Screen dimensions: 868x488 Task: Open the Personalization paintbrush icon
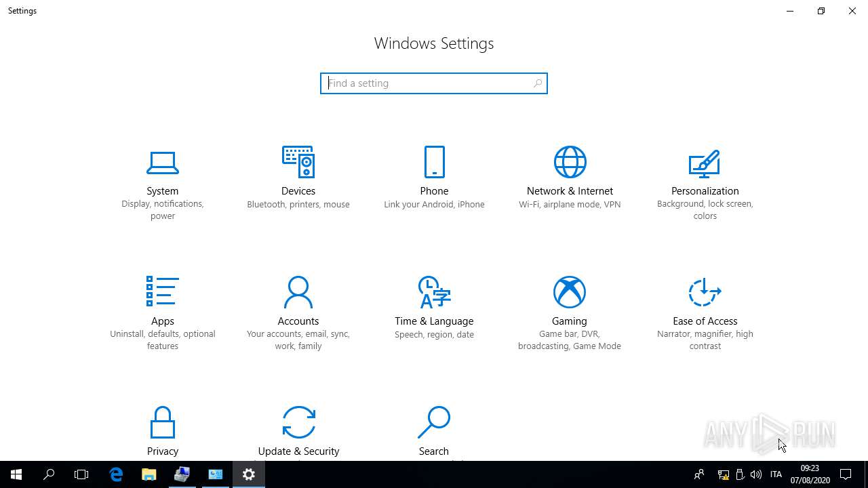[x=705, y=163]
